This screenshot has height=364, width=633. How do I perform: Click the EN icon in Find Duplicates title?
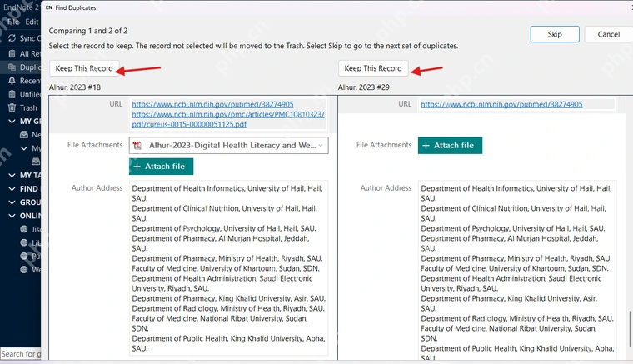[x=49, y=7]
